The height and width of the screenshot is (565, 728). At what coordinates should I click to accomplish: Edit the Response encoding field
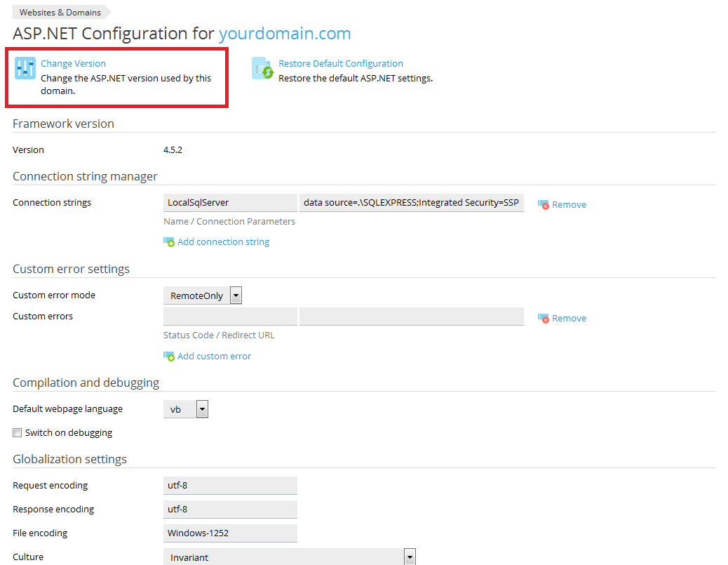click(x=230, y=510)
